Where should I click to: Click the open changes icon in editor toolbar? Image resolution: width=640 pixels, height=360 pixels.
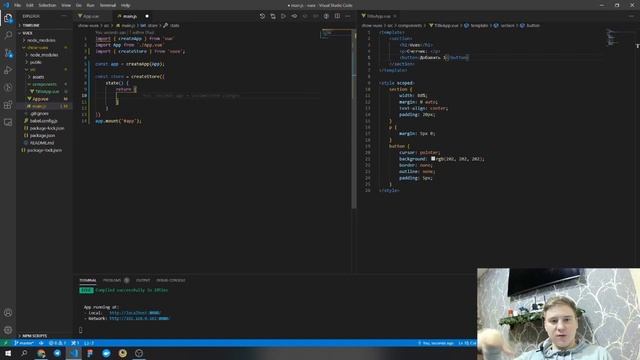tap(273, 16)
